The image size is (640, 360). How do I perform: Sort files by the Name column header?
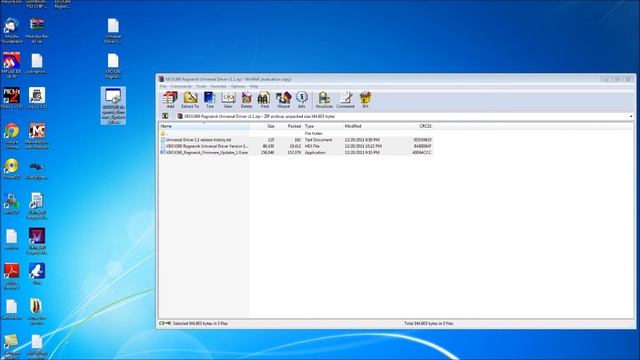[204, 126]
